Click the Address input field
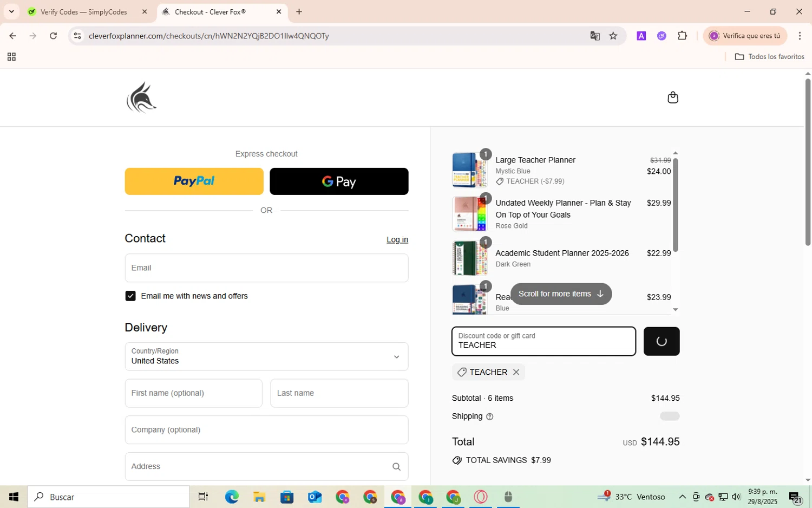 pyautogui.click(x=266, y=466)
